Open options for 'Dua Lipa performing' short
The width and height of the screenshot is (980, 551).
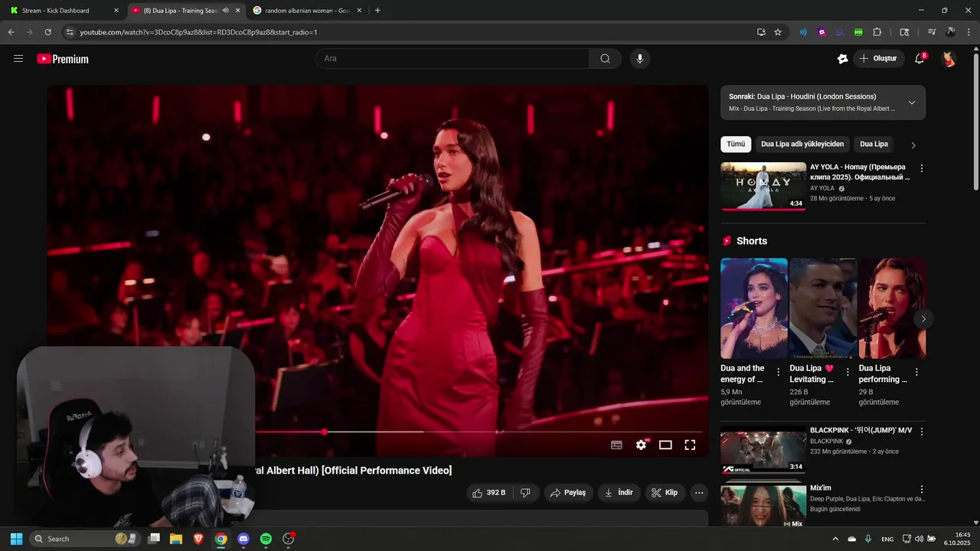click(916, 372)
